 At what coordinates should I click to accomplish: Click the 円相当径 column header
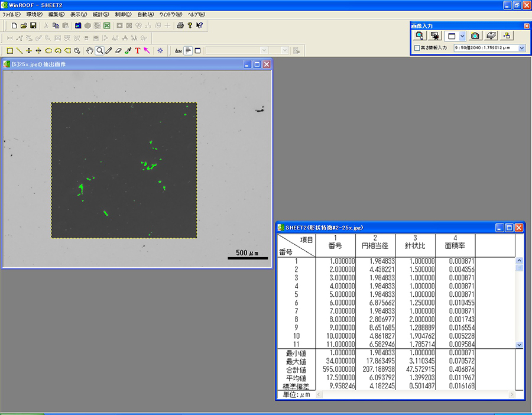375,245
